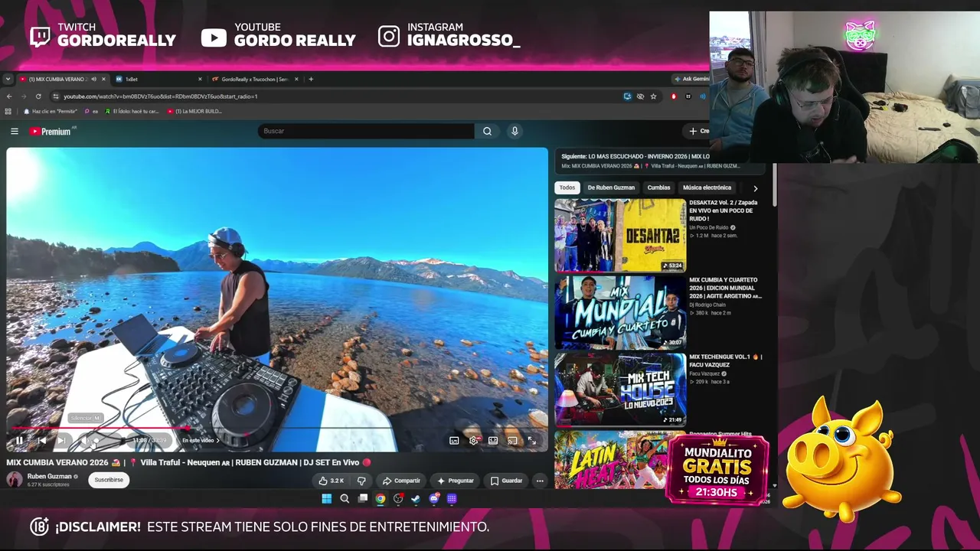This screenshot has width=980, height=551.
Task: Skip to the previous video
Action: pyautogui.click(x=41, y=440)
